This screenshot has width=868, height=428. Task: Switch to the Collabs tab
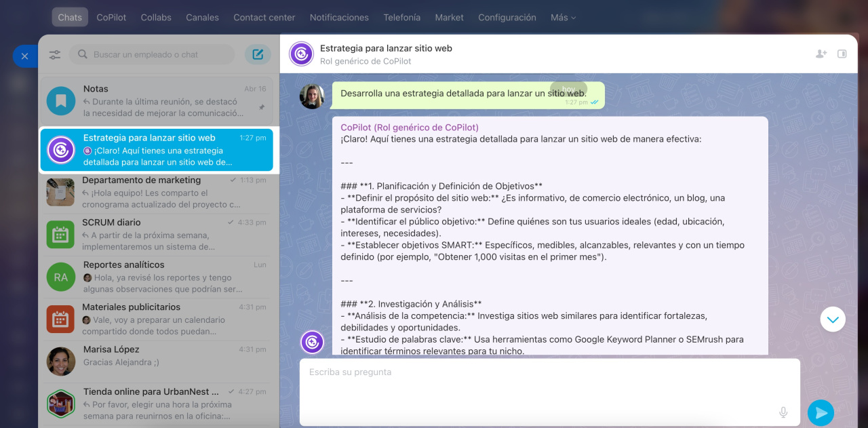pos(156,17)
